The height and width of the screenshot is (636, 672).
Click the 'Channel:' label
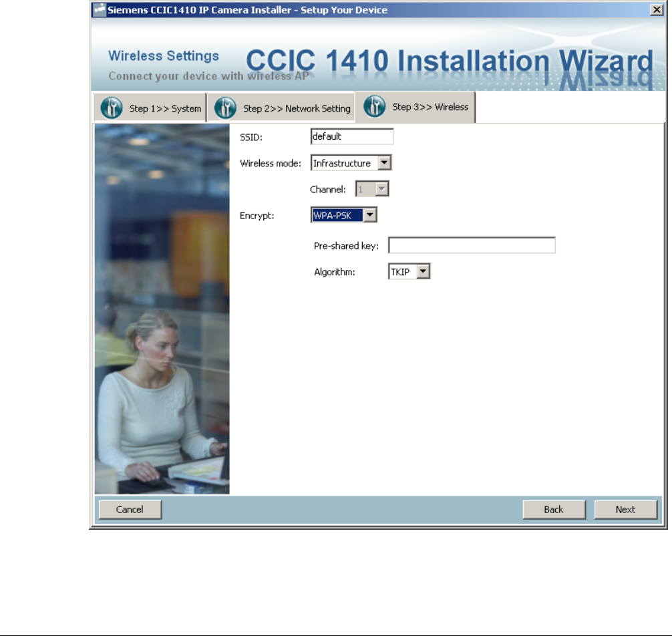[328, 190]
